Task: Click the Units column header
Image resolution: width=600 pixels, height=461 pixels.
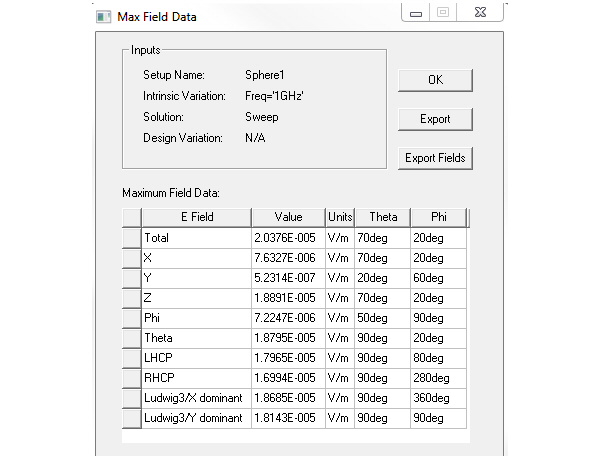Action: pos(340,217)
